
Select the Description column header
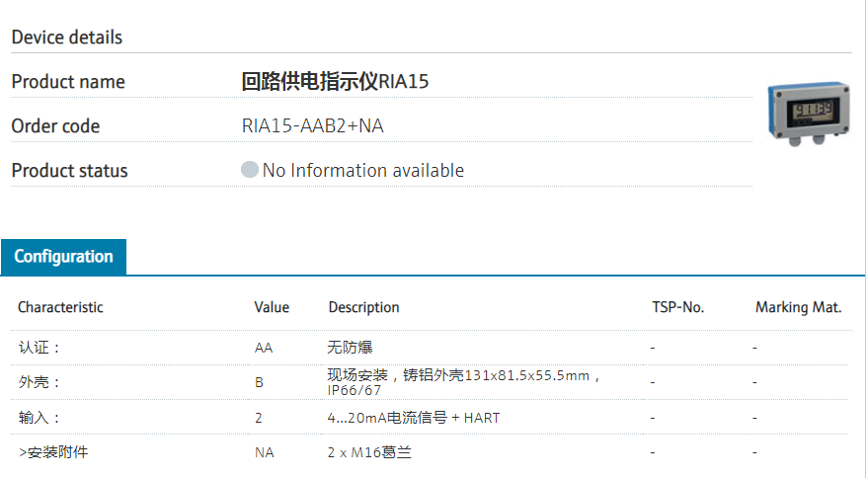click(x=363, y=307)
